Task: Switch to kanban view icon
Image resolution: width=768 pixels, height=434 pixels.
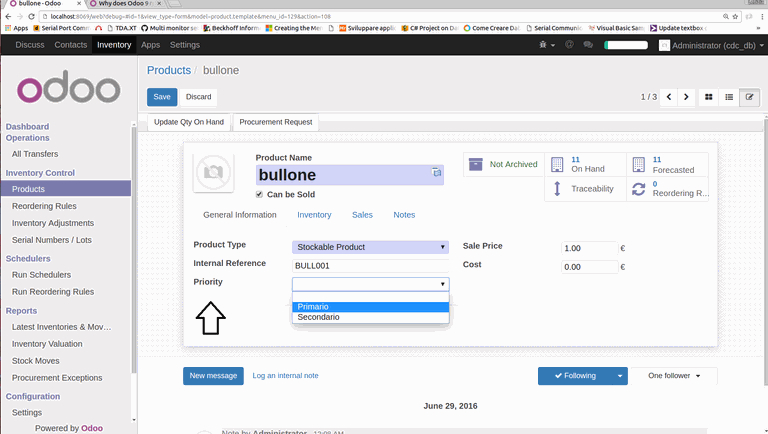Action: coord(708,97)
